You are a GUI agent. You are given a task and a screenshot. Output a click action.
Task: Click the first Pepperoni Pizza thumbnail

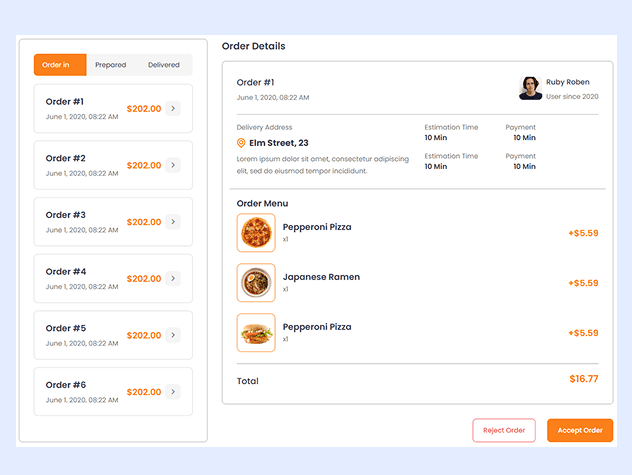pos(256,233)
